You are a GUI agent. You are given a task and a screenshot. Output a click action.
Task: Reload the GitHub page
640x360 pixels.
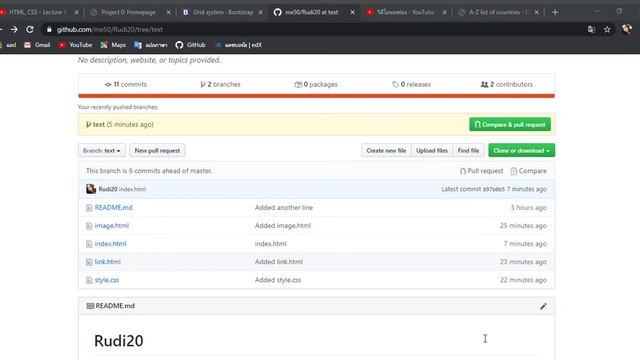30,29
